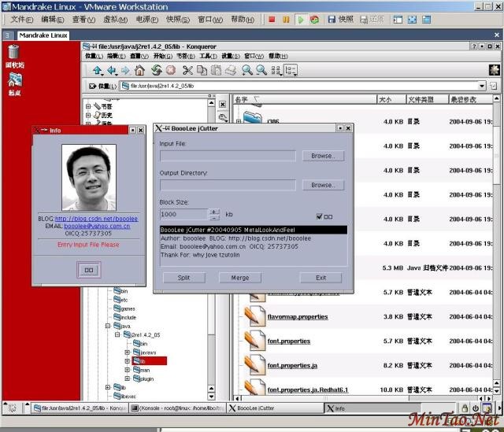
Task: Increase block size with up stepper
Action: [214, 211]
